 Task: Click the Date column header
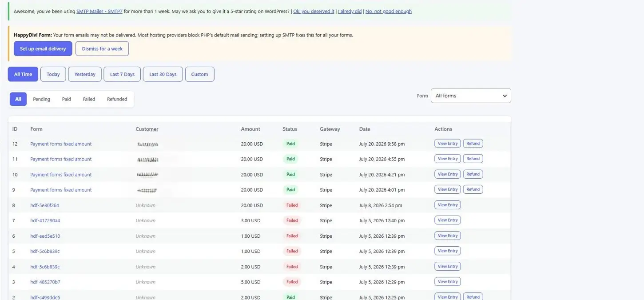pos(365,129)
